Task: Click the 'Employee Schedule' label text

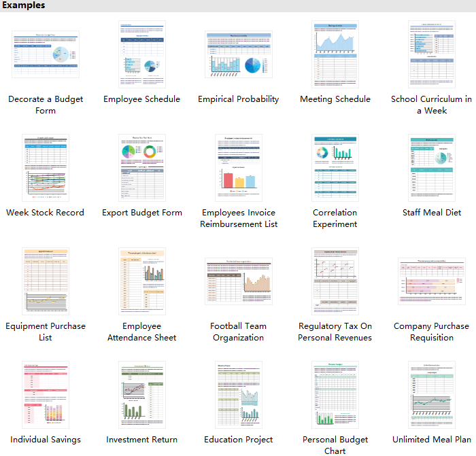Action: pyautogui.click(x=141, y=99)
